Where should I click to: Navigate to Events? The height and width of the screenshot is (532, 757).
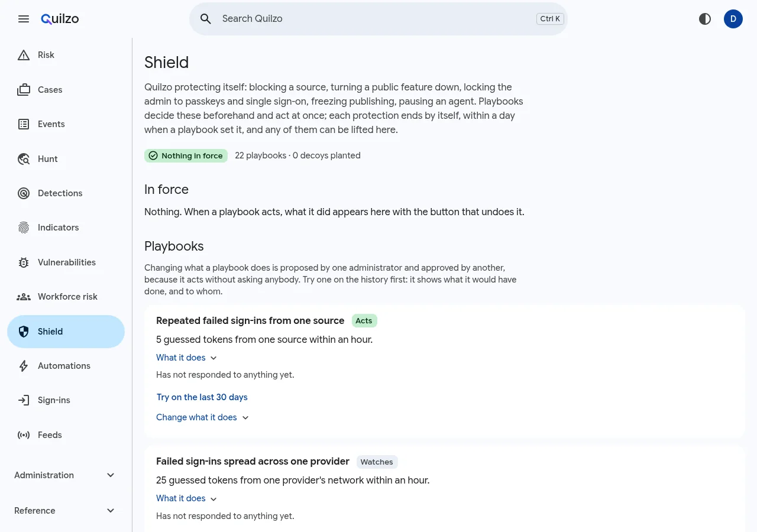[x=66, y=124]
